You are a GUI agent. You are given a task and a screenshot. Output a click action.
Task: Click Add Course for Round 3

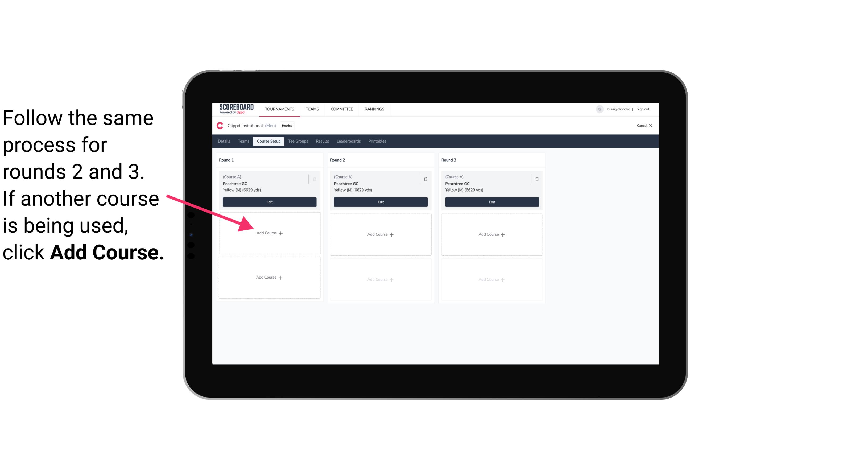(491, 234)
